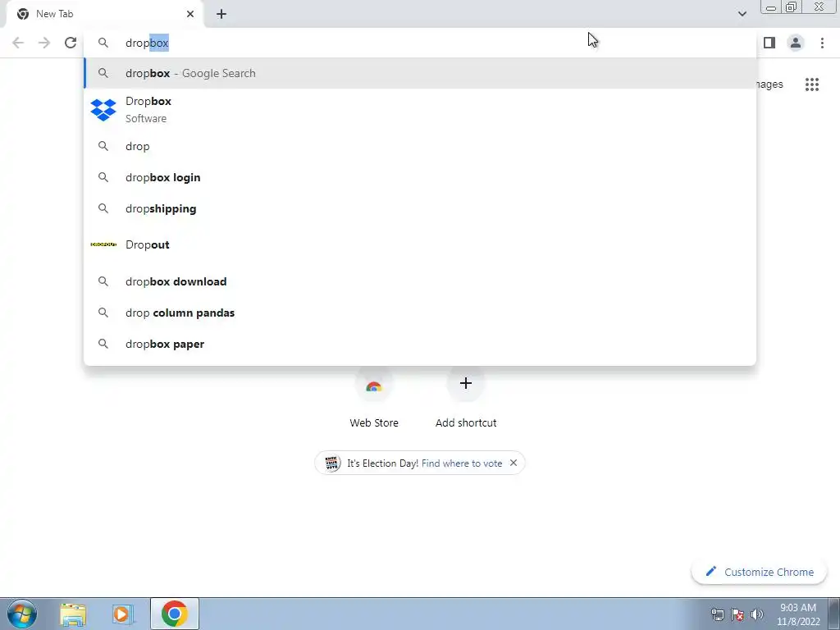Click the Show desktop strip
This screenshot has height=630, width=840.
point(834,614)
